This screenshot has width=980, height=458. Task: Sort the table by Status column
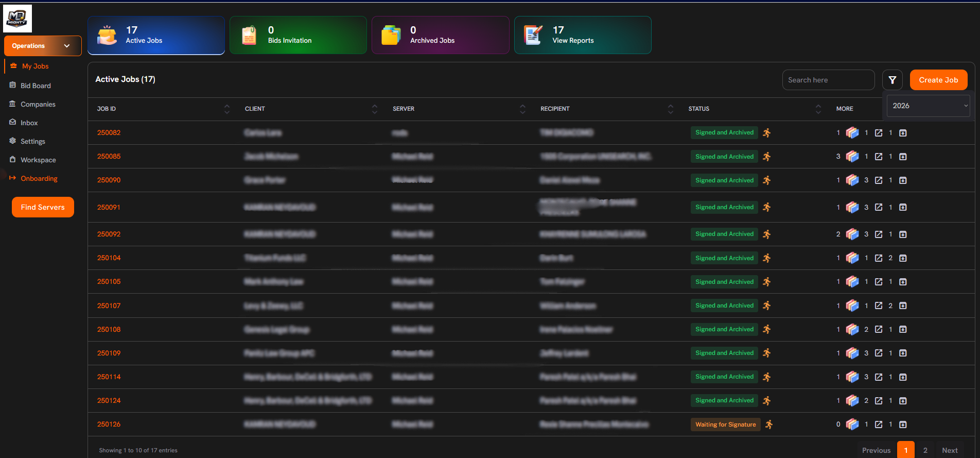(x=818, y=109)
